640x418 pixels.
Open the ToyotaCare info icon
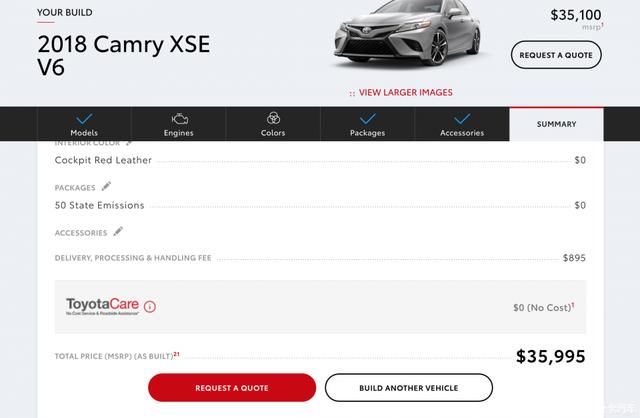tap(150, 306)
